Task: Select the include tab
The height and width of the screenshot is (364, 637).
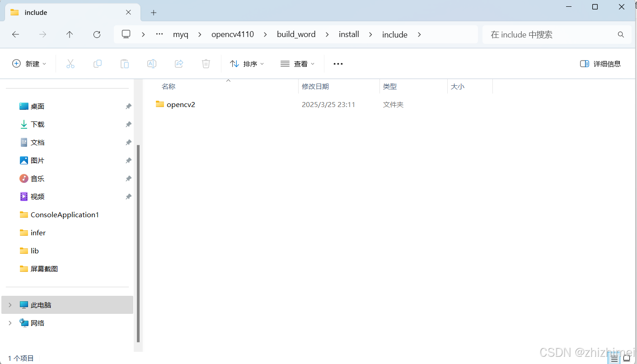Action: [72, 13]
